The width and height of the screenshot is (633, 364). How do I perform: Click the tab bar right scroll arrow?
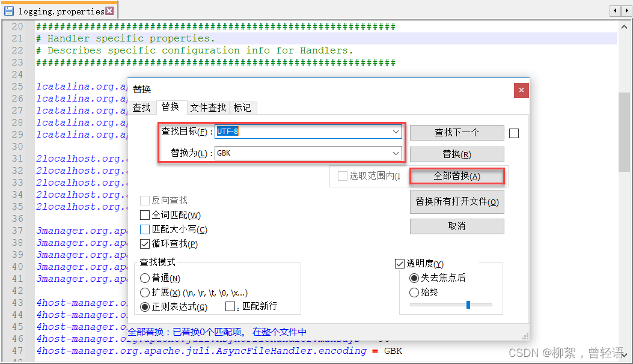pyautogui.click(x=626, y=11)
